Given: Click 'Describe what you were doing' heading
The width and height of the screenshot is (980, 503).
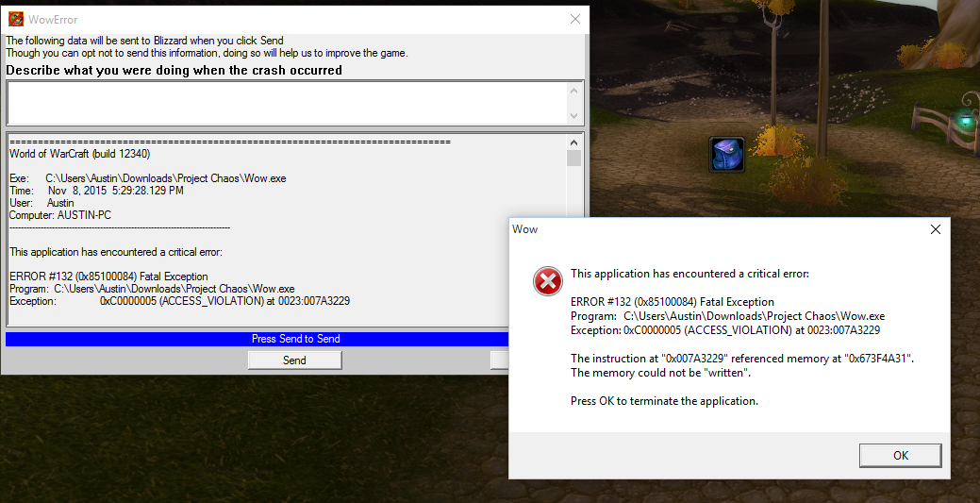Looking at the screenshot, I should coord(174,71).
